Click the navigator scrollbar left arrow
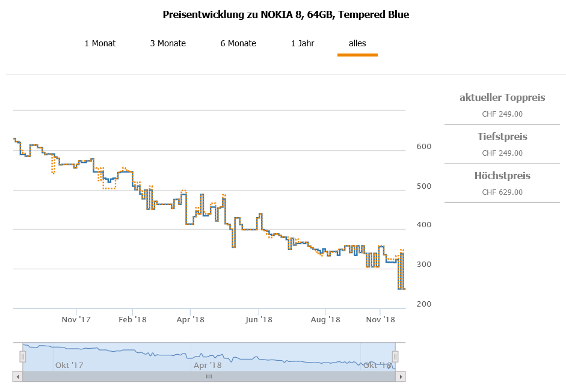The image size is (566, 392). click(17, 376)
